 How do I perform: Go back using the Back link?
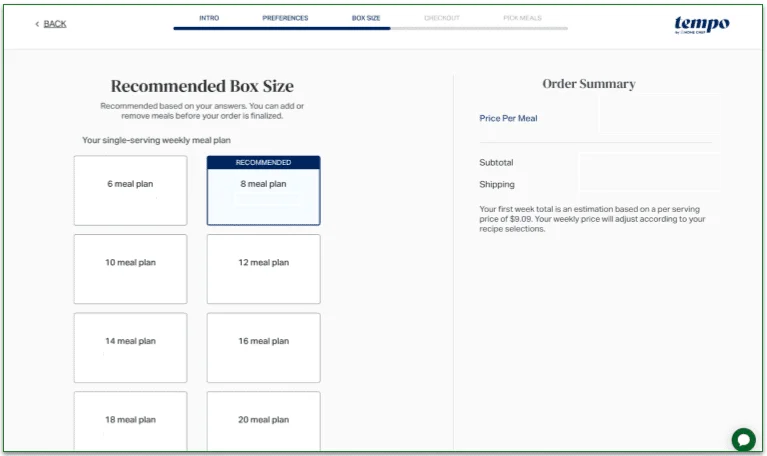tap(51, 24)
